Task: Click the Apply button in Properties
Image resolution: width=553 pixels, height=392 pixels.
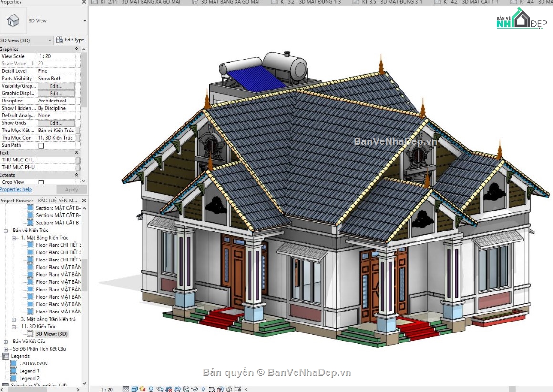Action: [x=71, y=189]
